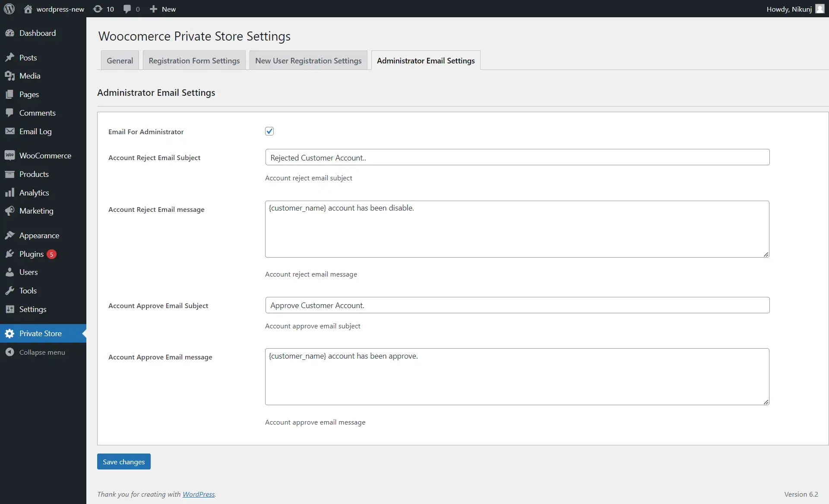This screenshot has width=829, height=504.
Task: Click the WooCommerce icon in sidebar
Action: click(10, 155)
